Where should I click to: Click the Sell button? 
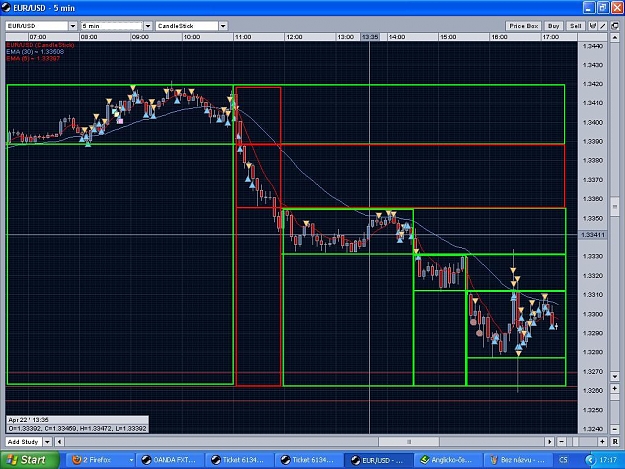pyautogui.click(x=576, y=26)
